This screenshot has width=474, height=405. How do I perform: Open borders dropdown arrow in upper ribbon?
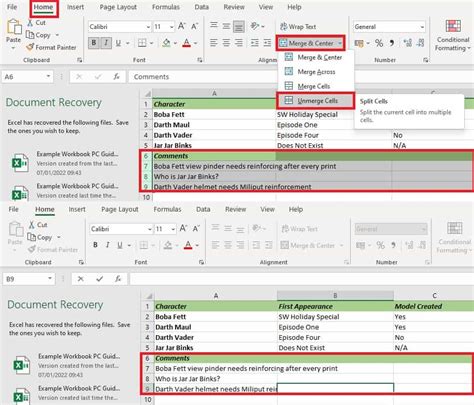(x=151, y=43)
